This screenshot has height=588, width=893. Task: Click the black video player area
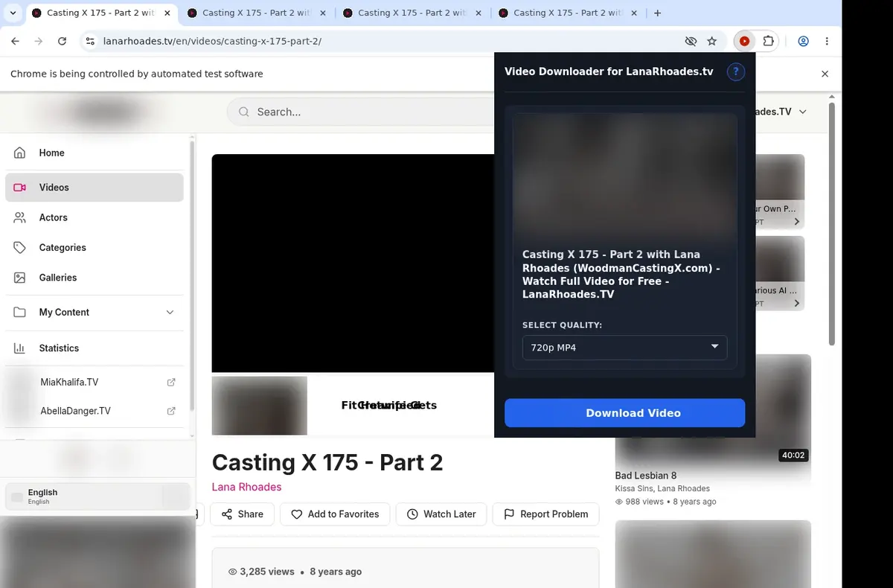coord(353,263)
